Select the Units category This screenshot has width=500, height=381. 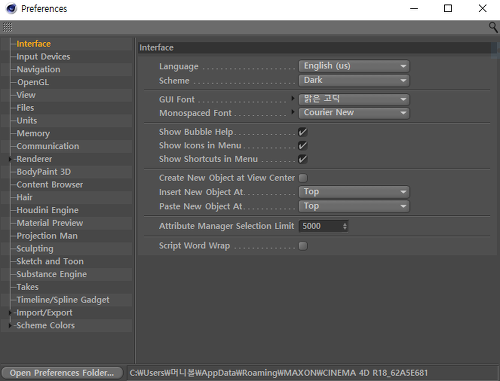[27, 121]
